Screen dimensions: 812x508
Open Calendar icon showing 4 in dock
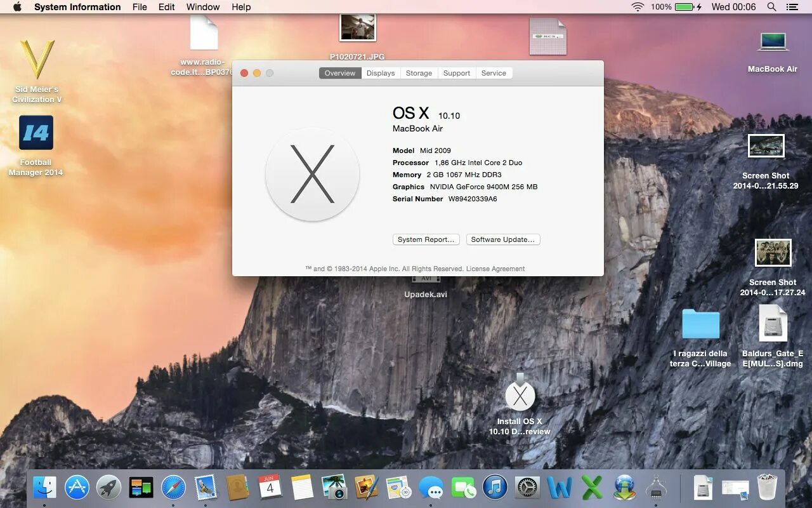[x=270, y=488]
